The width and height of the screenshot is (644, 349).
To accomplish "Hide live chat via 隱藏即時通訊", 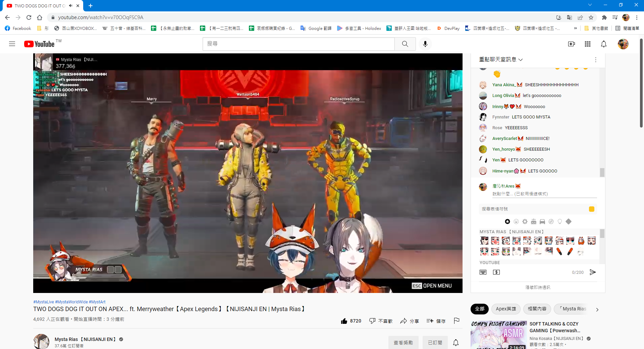I will point(538,288).
